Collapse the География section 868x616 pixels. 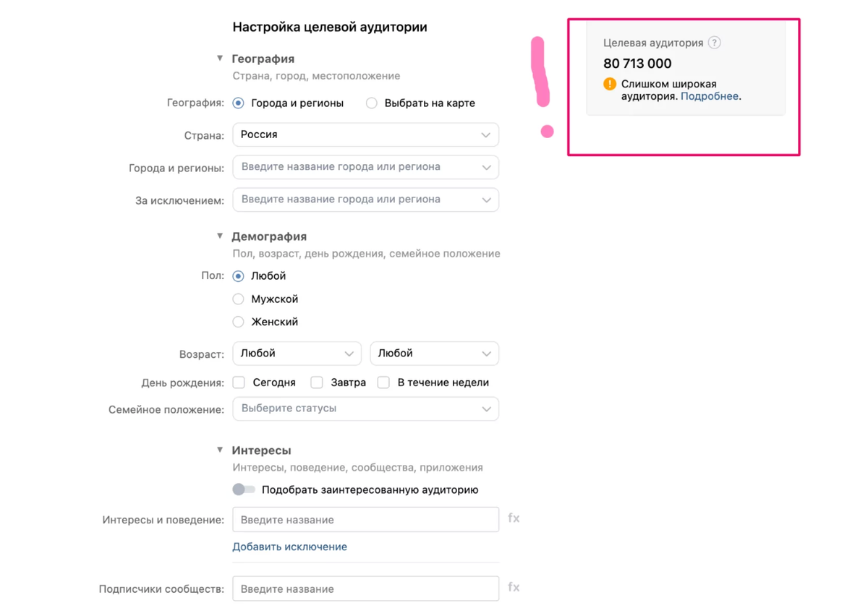point(220,58)
